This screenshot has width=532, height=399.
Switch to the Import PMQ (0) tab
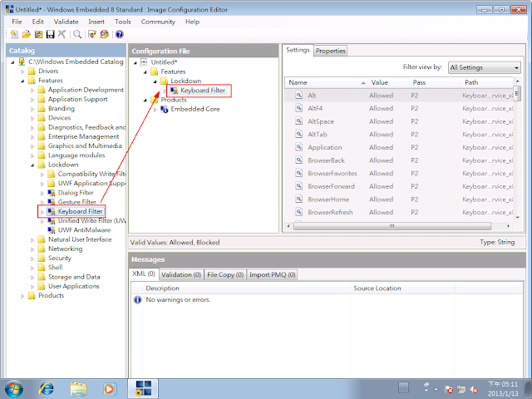coord(273,274)
